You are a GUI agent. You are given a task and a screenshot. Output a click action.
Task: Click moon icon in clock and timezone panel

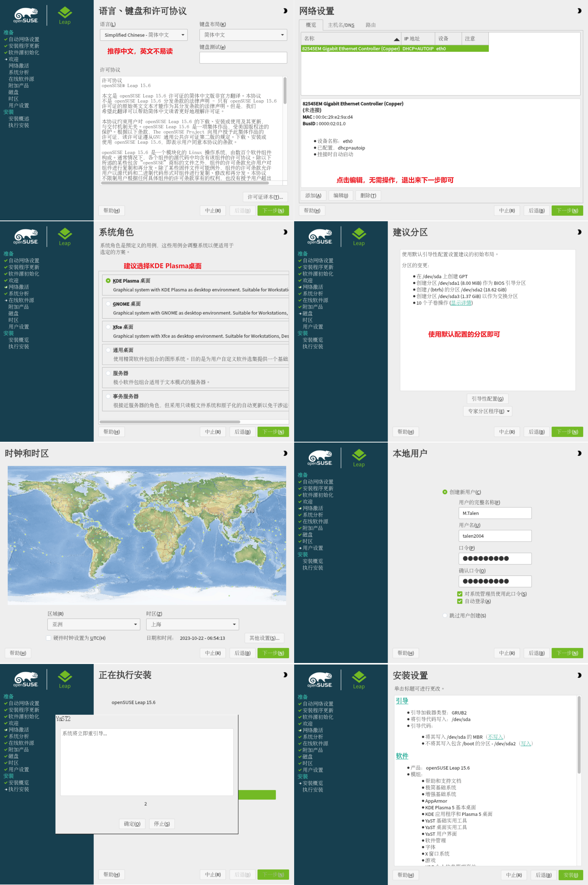285,453
